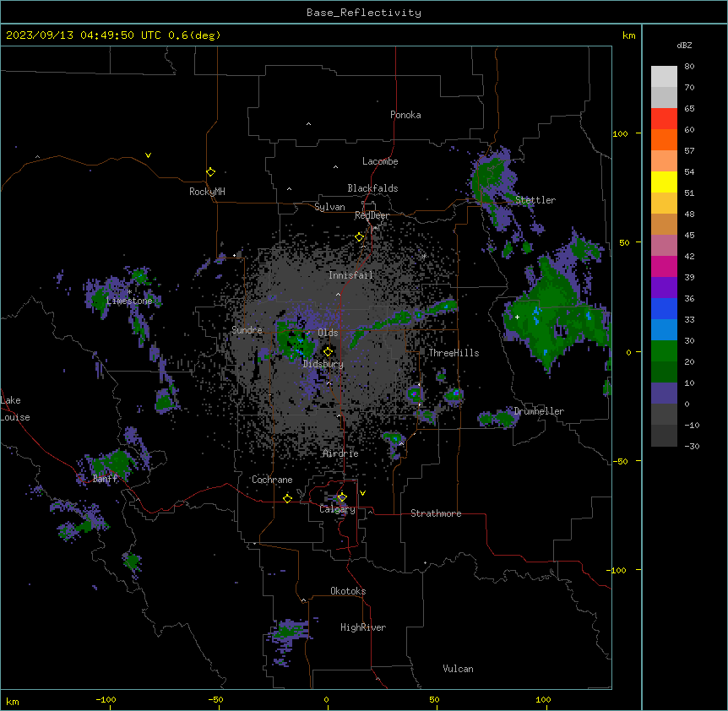Select the Stettler label
This screenshot has width=728, height=711.
coord(535,200)
